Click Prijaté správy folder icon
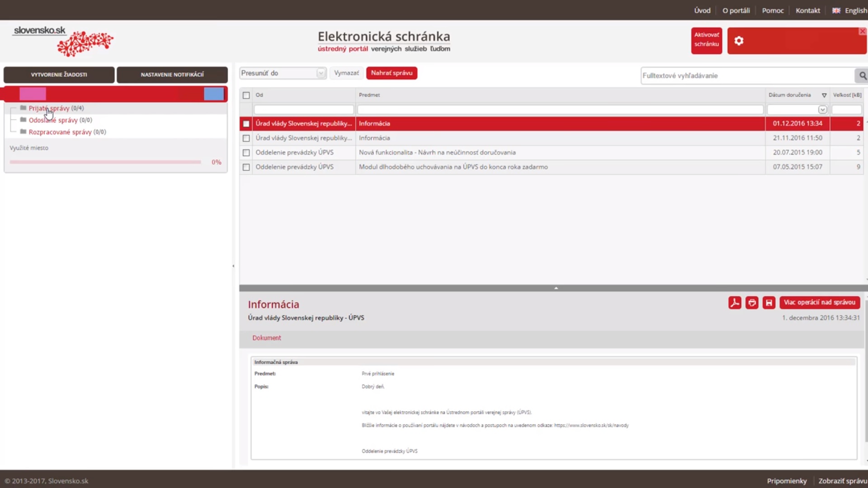The image size is (868, 488). pos(23,108)
